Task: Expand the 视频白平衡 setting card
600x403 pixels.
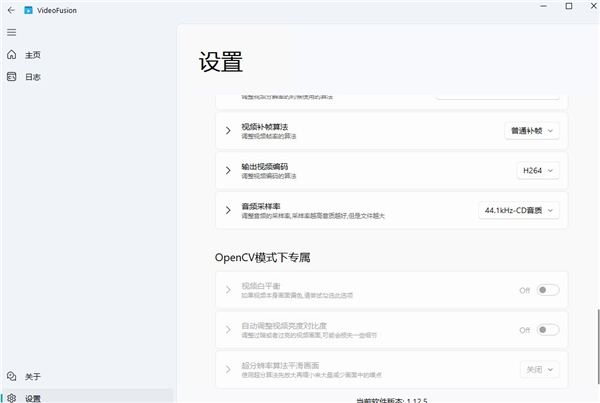Action: [x=228, y=290]
